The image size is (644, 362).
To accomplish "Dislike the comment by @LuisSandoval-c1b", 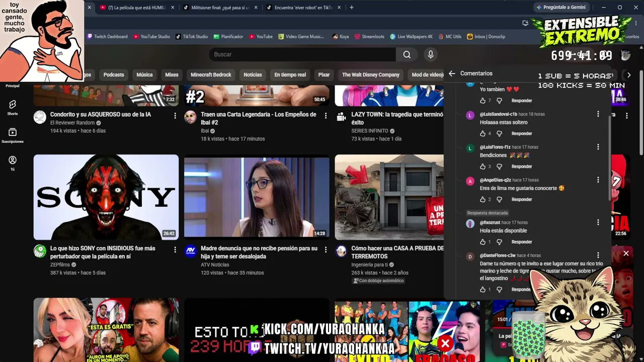I will [499, 134].
